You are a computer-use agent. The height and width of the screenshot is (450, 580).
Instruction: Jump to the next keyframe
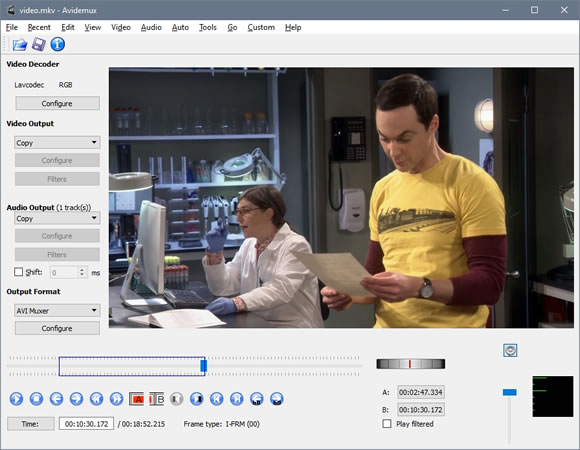117,399
